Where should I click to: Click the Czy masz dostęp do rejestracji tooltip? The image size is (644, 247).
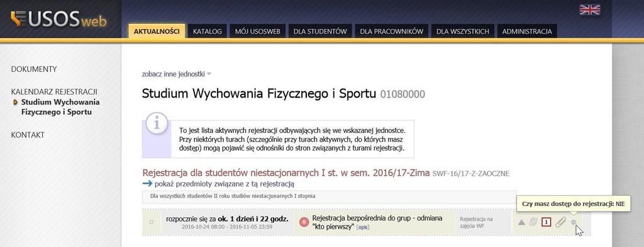click(x=573, y=204)
